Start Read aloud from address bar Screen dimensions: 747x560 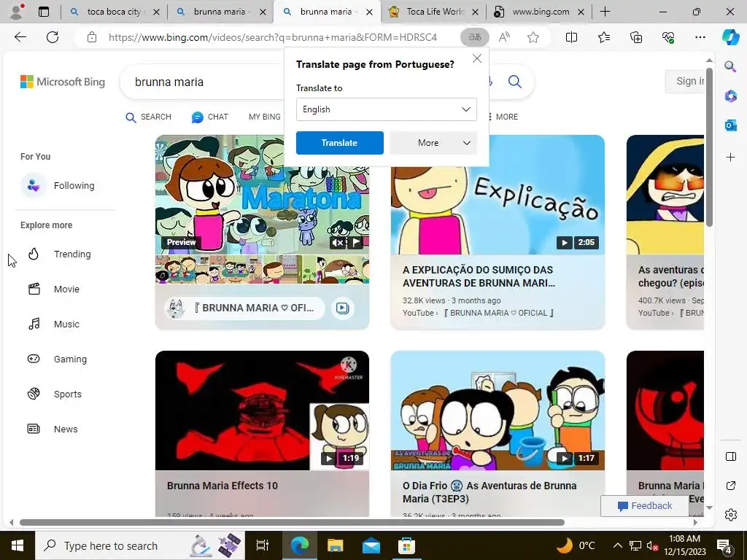[504, 37]
